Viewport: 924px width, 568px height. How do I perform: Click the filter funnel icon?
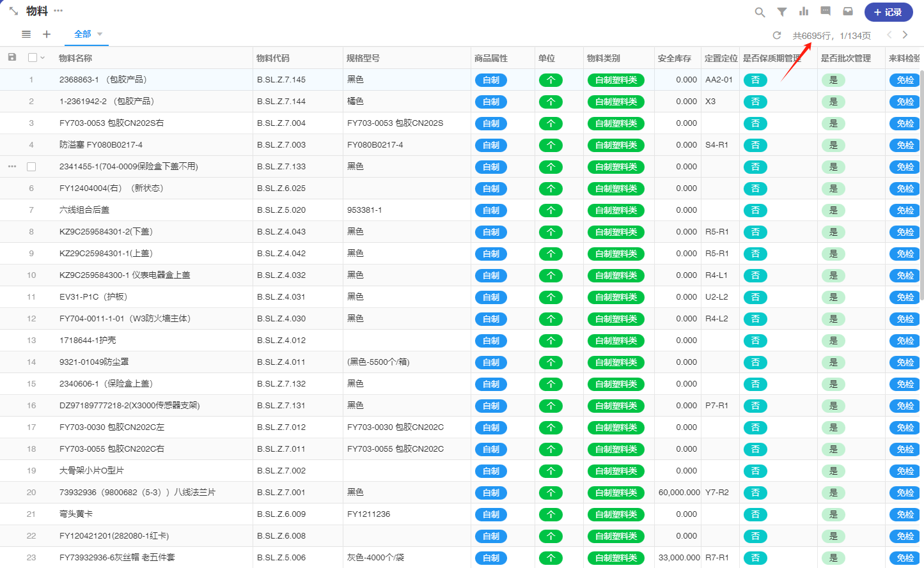781,12
